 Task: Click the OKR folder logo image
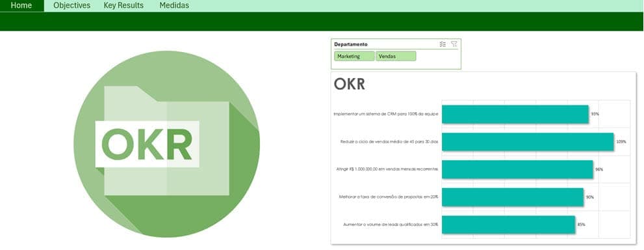point(167,144)
